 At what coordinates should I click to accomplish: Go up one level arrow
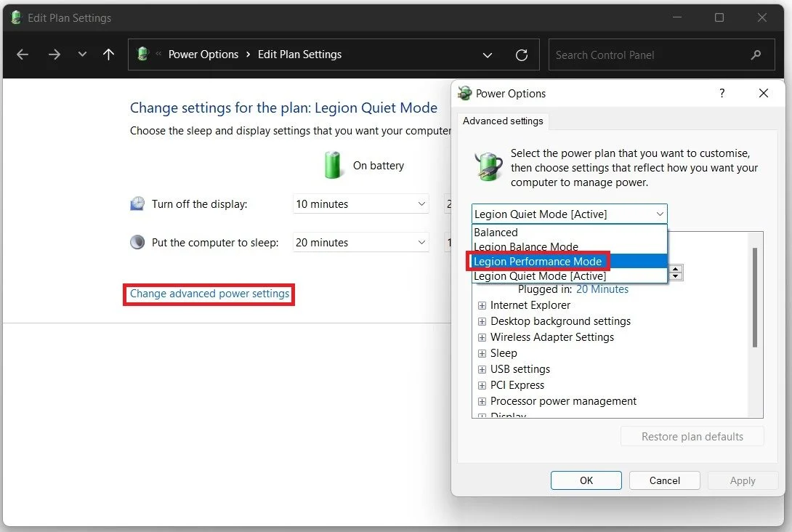coord(108,55)
